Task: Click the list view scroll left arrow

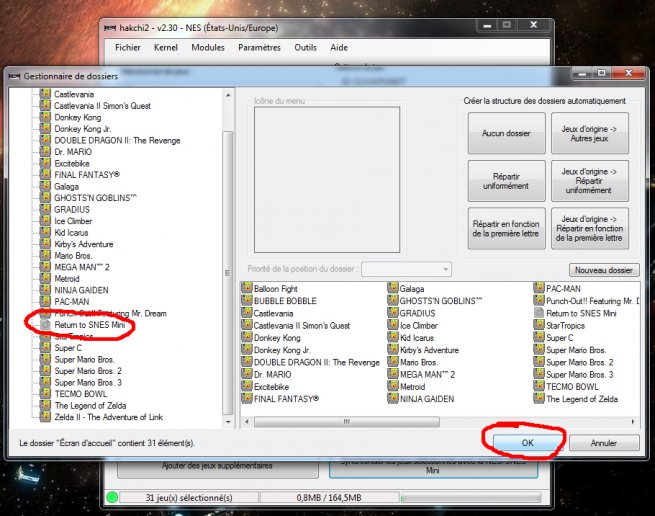Action: click(247, 422)
